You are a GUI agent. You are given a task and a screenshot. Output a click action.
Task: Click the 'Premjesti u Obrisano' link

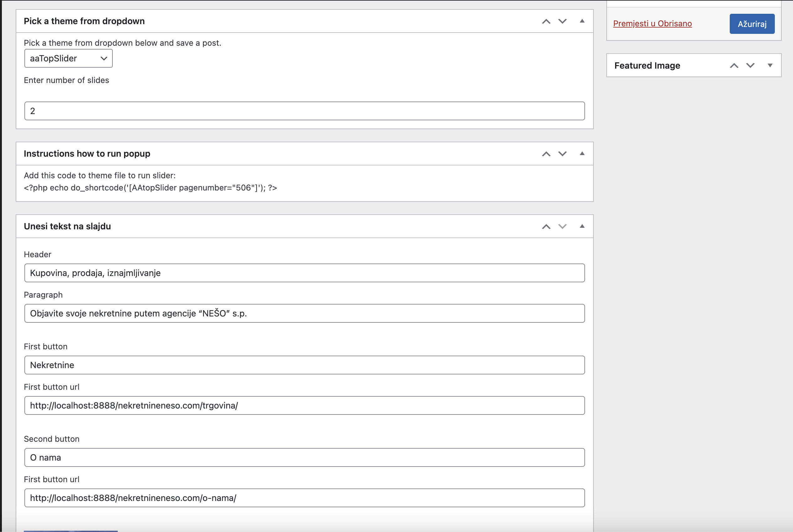point(652,23)
